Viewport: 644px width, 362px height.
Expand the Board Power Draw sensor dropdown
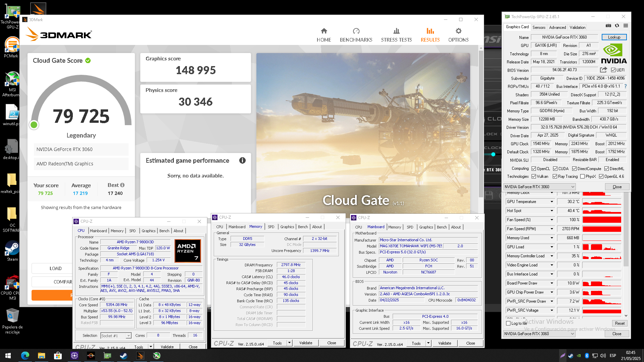click(x=552, y=283)
